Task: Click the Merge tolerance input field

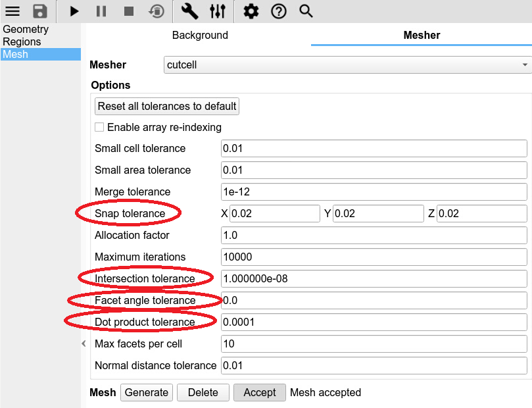Action: click(x=374, y=191)
